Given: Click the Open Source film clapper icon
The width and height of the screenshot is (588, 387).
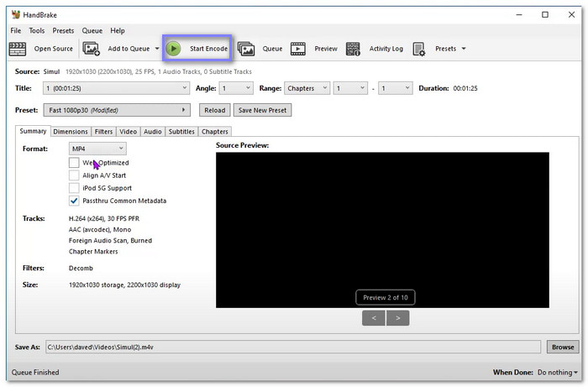Looking at the screenshot, I should point(18,49).
